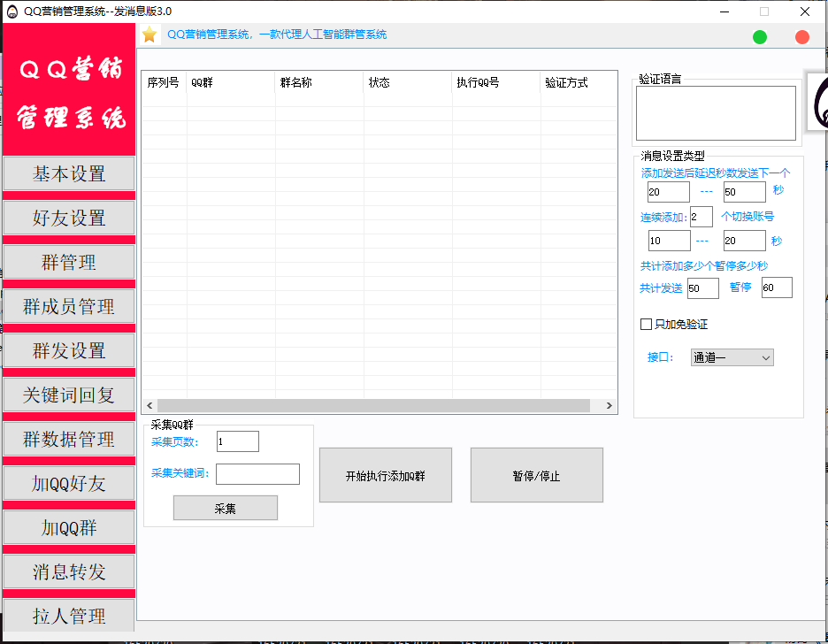Close the QQ营销管理系统 window
Viewport: 828px width, 644px height.
(x=805, y=11)
